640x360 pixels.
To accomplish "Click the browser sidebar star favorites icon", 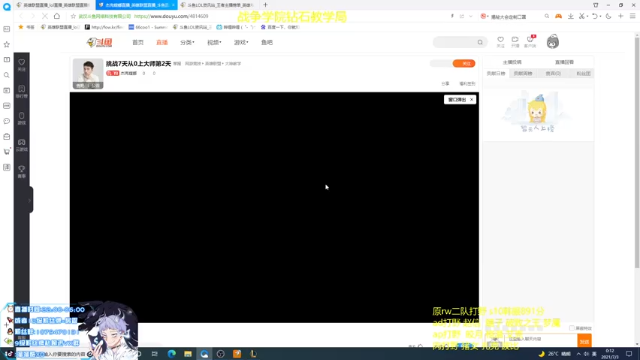I will click(7, 44).
